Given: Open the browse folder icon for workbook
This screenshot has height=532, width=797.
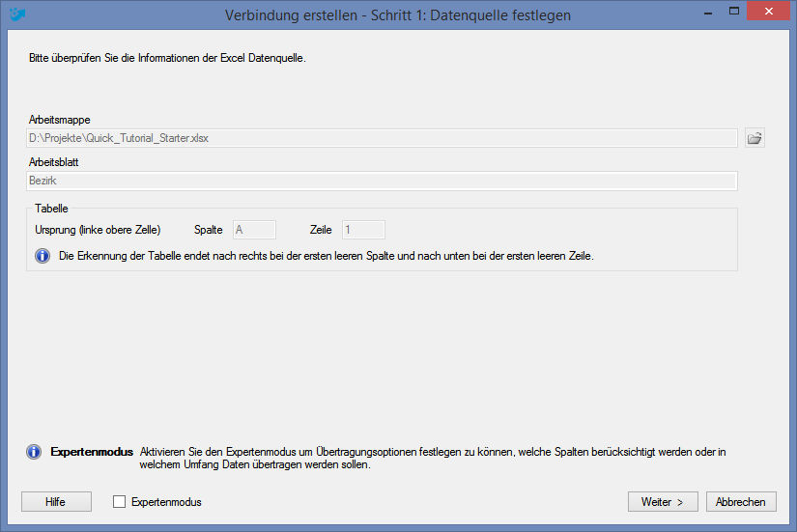Looking at the screenshot, I should point(754,138).
